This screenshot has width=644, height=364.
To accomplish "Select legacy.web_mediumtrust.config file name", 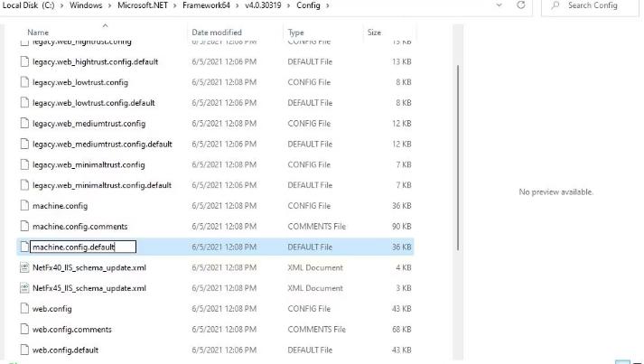I will [89, 123].
